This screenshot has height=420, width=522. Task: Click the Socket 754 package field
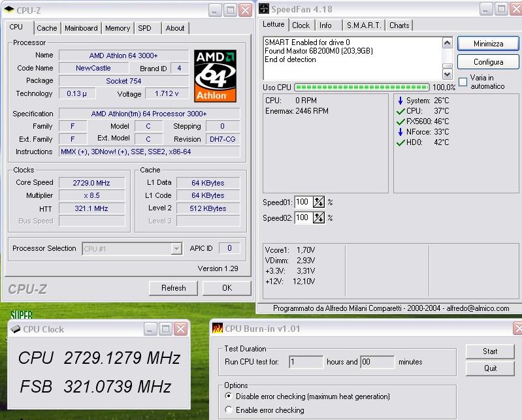click(x=123, y=81)
